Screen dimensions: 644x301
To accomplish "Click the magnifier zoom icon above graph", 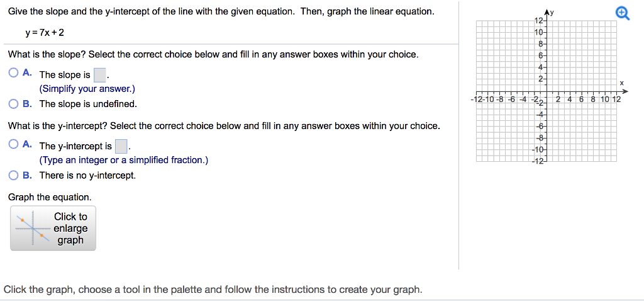I will click(x=623, y=14).
